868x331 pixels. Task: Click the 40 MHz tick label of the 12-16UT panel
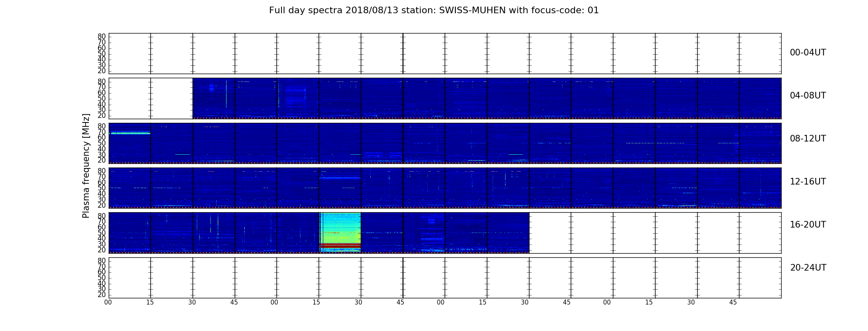click(x=102, y=194)
